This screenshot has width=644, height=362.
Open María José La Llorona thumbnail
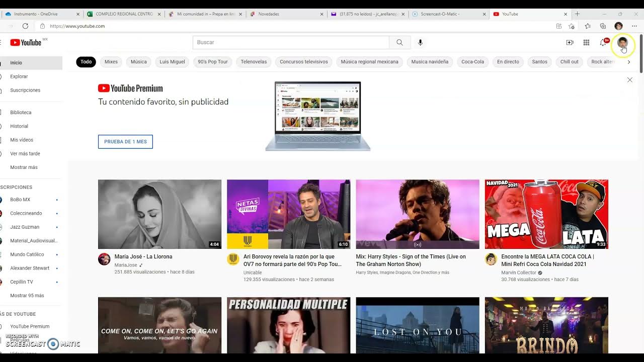tap(159, 214)
